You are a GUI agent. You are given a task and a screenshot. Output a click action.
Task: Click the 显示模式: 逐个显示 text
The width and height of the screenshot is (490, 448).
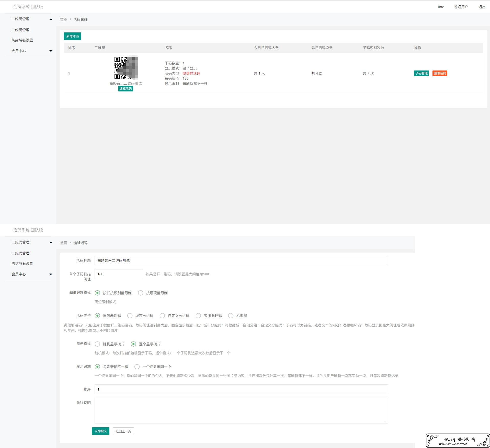(x=181, y=68)
